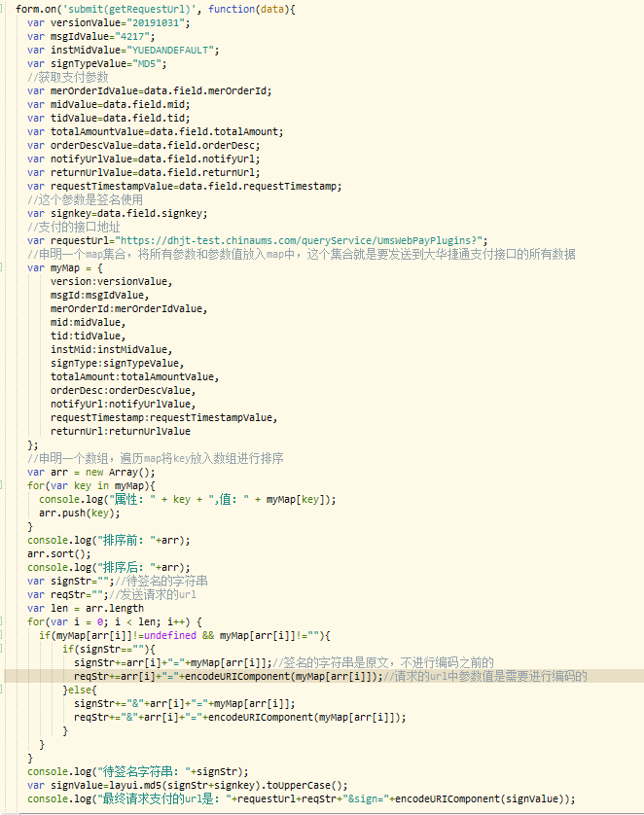644x815 pixels.
Task: Click the var len = arr.length line
Action: tap(86, 608)
